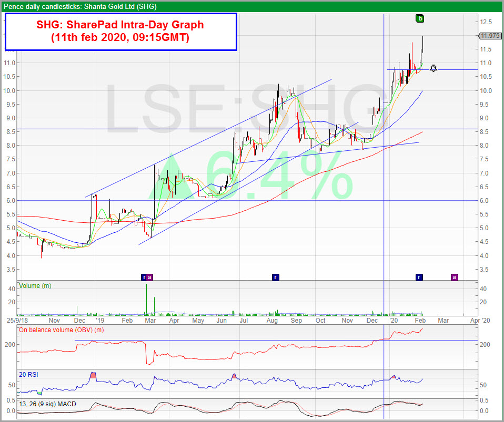Open the magenta 'a' marker near March 2019
This screenshot has height=422, width=504.
click(149, 276)
